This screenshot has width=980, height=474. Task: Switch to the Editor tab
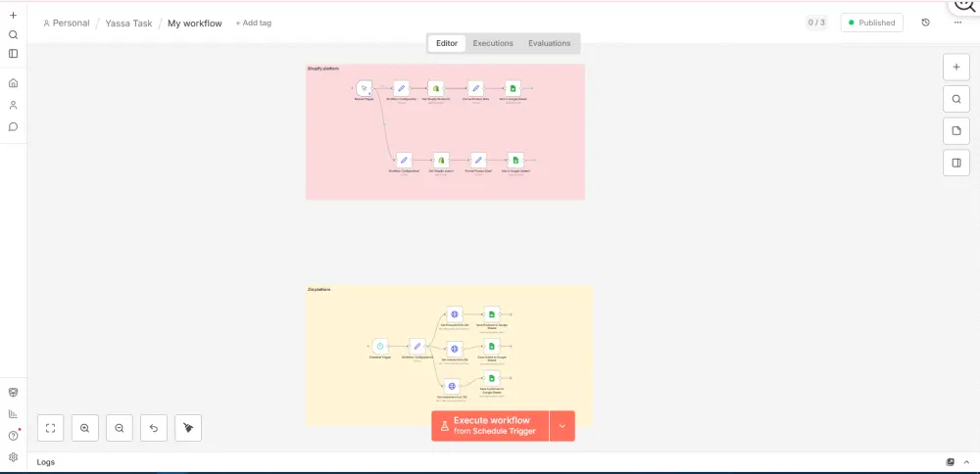447,43
